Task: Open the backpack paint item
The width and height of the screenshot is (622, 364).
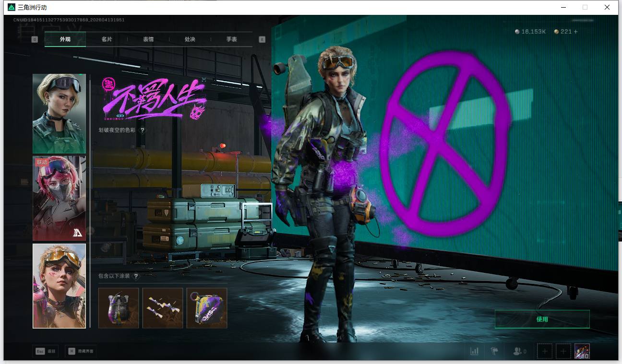Action: [x=119, y=308]
